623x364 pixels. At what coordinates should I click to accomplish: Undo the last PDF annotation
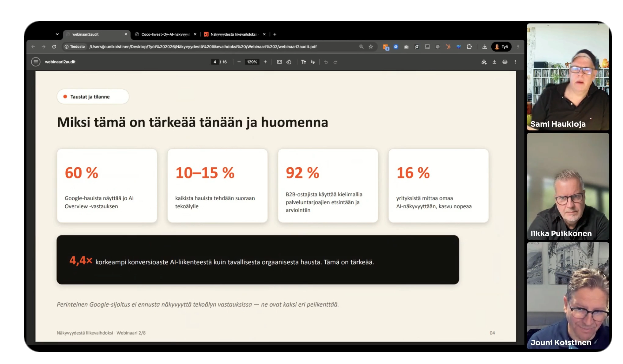pos(326,62)
